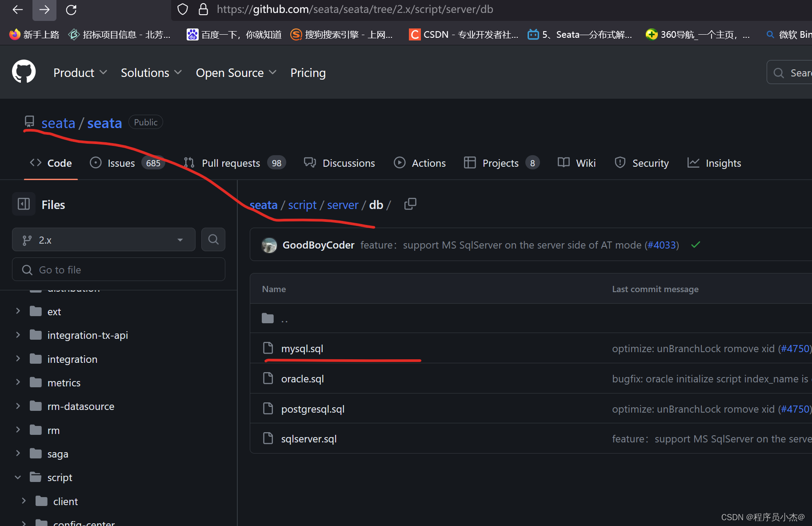Click script in the breadcrumb path
This screenshot has width=812, height=526.
(x=302, y=205)
